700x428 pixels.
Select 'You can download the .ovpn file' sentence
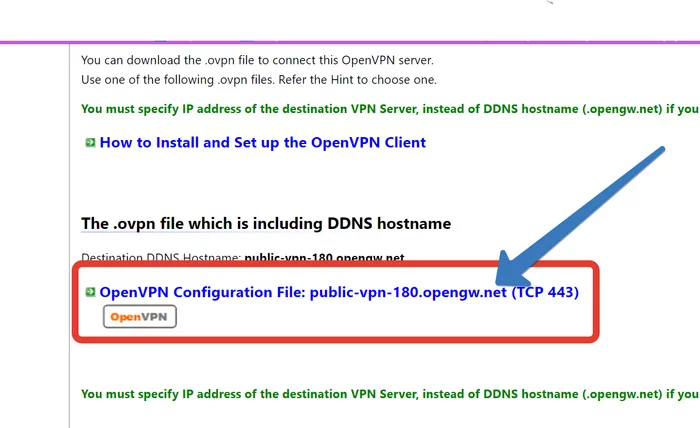coord(257,60)
